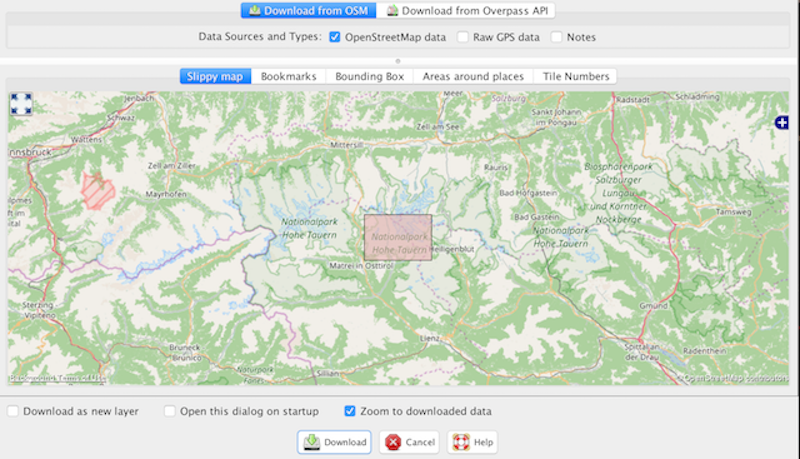This screenshot has width=800, height=459.
Task: Click the Rauris label on the map
Action: point(495,167)
